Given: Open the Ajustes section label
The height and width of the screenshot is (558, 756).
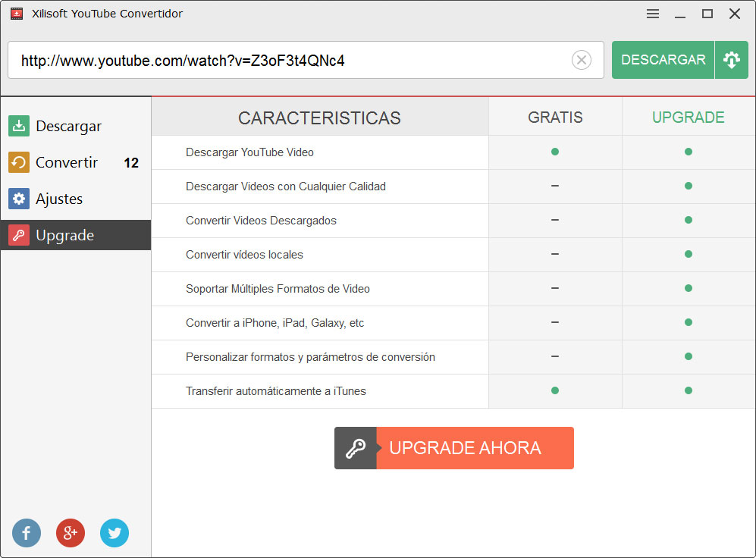Looking at the screenshot, I should [59, 199].
